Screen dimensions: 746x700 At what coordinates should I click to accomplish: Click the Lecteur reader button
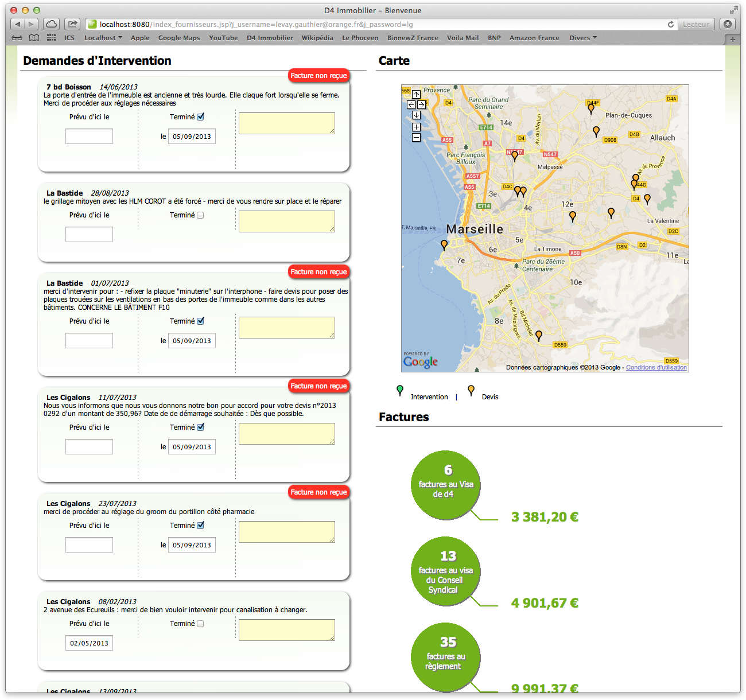(696, 24)
